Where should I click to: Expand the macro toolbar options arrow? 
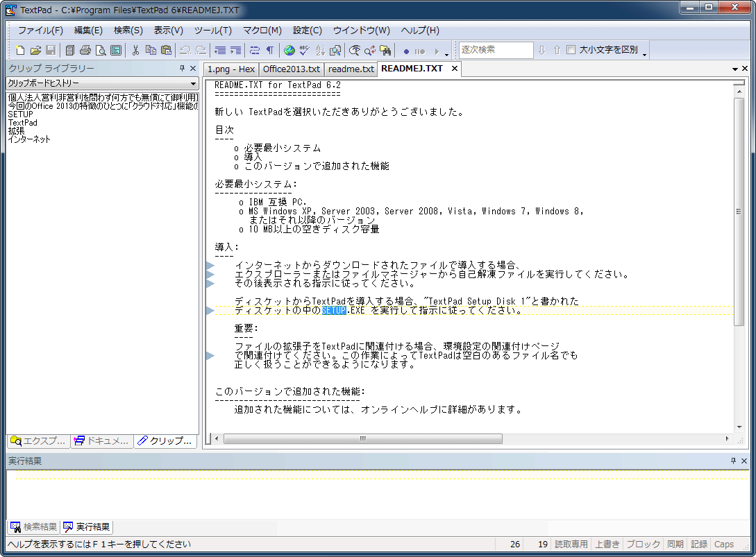446,54
